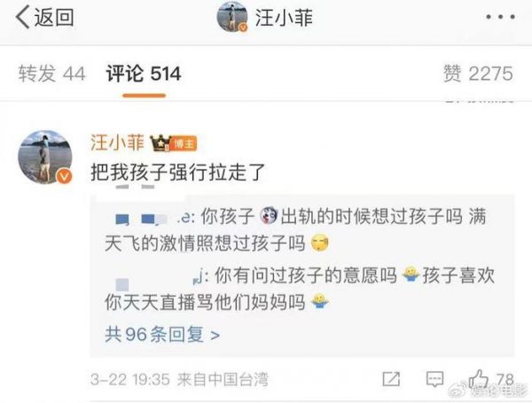Open the header profile avatar thumbnail

(232, 17)
